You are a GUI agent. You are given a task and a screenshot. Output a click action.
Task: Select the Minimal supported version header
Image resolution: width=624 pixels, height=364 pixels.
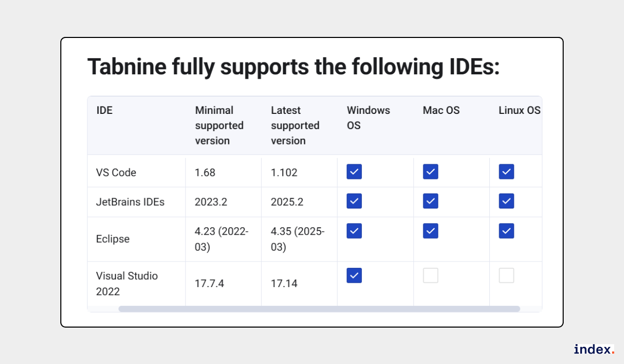coord(219,125)
